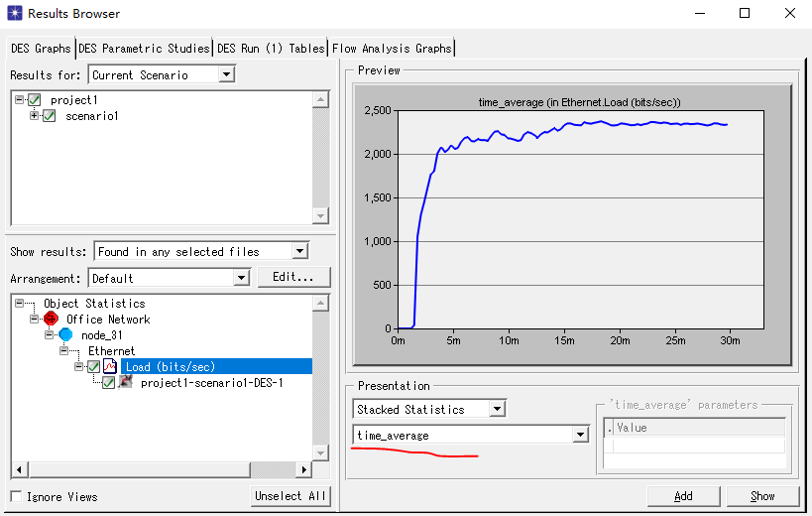Minimize the Results Browser window

700,13
